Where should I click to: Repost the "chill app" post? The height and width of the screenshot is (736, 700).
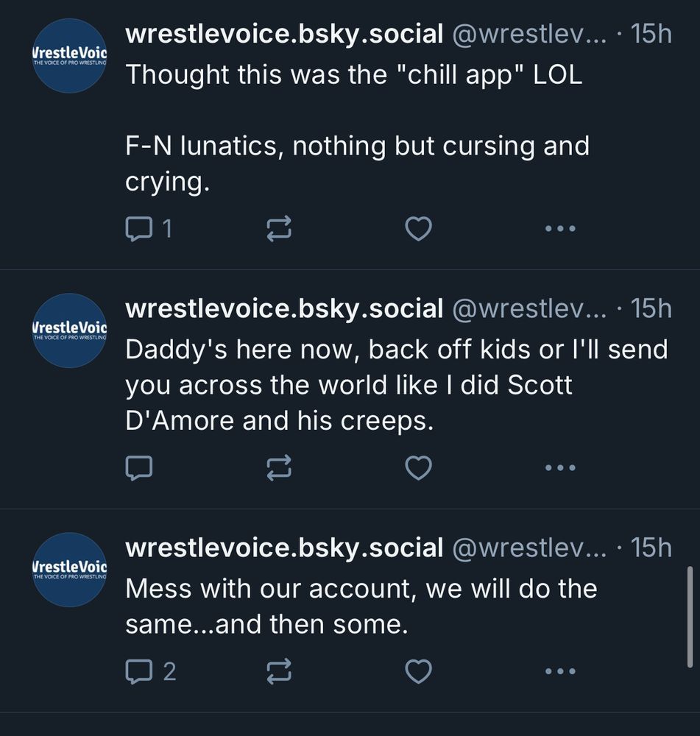click(279, 229)
